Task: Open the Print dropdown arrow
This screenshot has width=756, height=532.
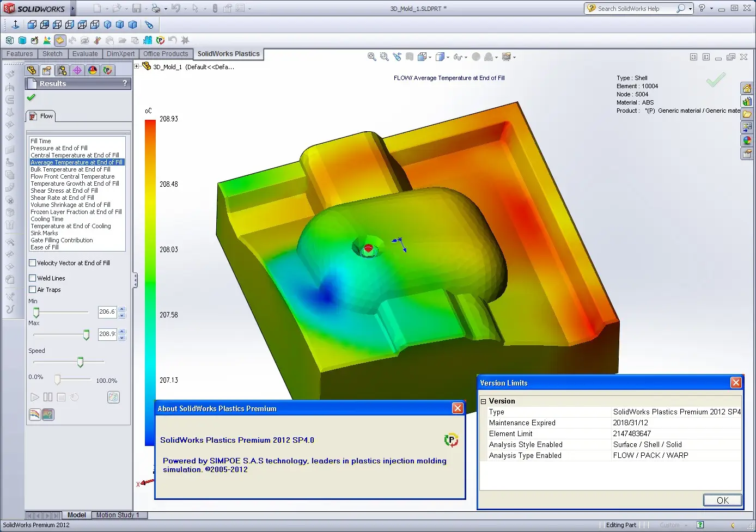Action: coord(164,9)
